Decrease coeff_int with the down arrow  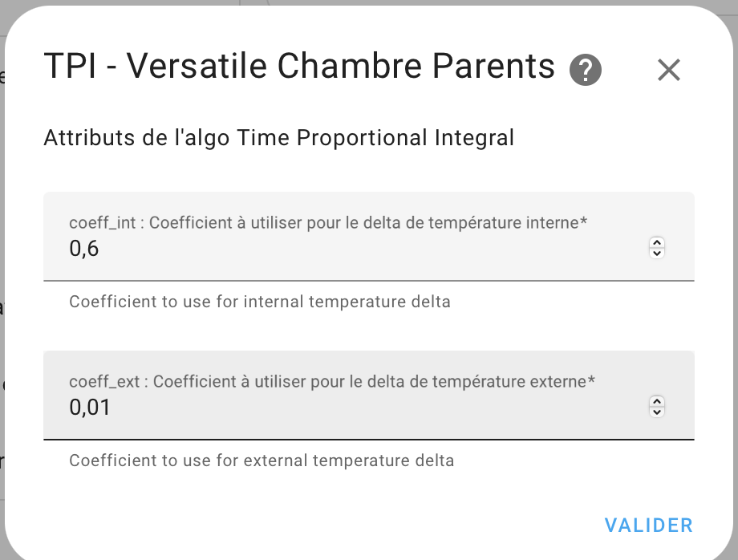pos(657,254)
